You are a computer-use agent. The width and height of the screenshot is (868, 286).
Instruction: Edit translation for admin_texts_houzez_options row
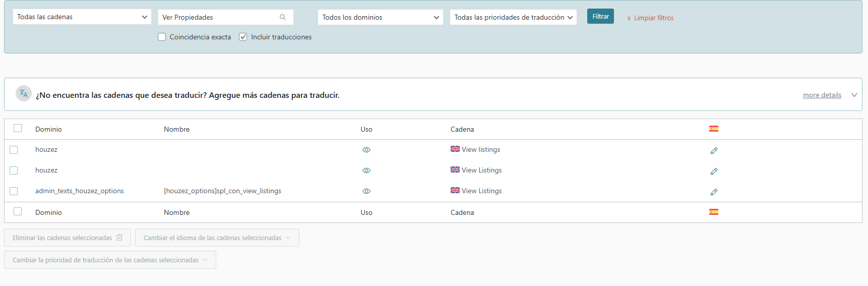714,192
